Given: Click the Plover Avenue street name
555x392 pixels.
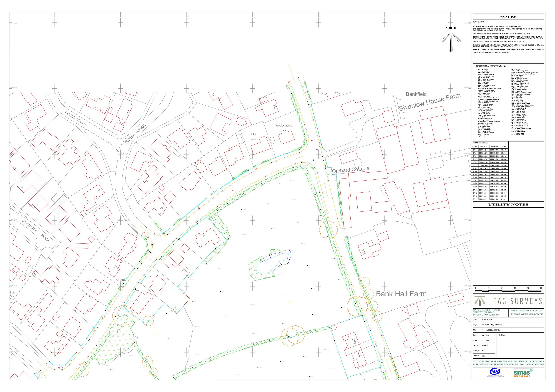Looking at the screenshot, I should pos(135,134).
